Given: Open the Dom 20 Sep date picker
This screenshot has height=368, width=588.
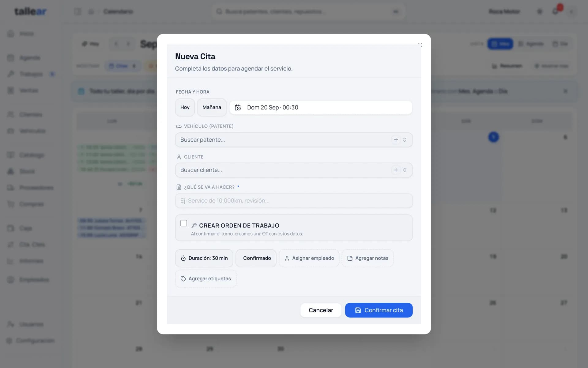Looking at the screenshot, I should click(x=321, y=107).
